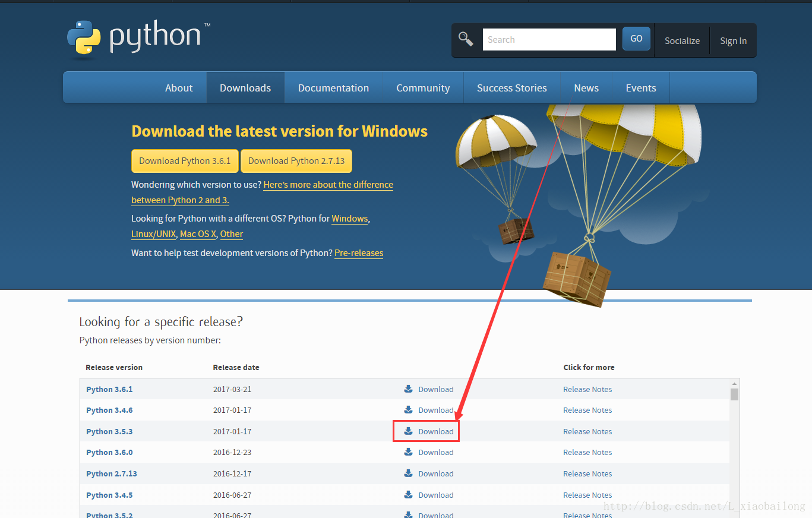Open the Python 3.6.1 release link
Viewport: 812px width, 518px height.
[109, 389]
